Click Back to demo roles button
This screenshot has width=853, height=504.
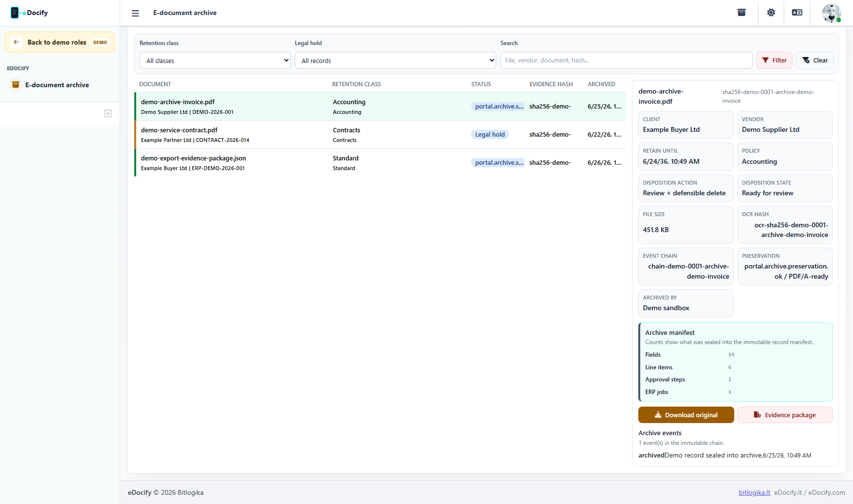[x=60, y=42]
